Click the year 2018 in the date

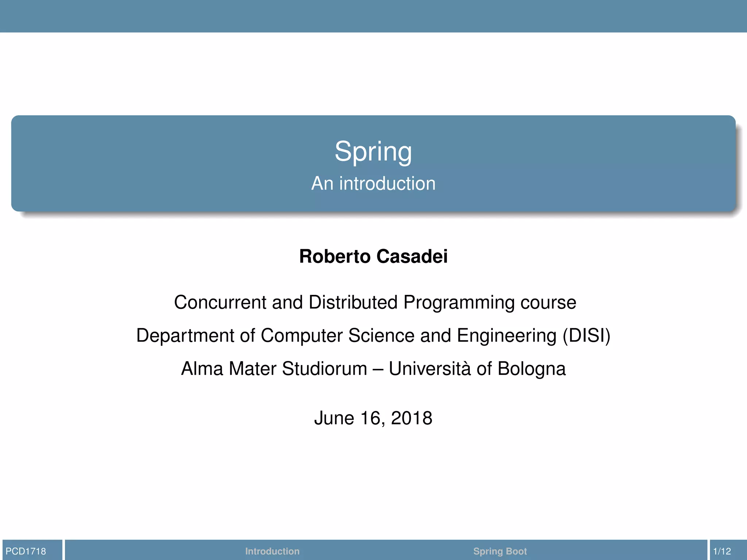[x=412, y=418]
